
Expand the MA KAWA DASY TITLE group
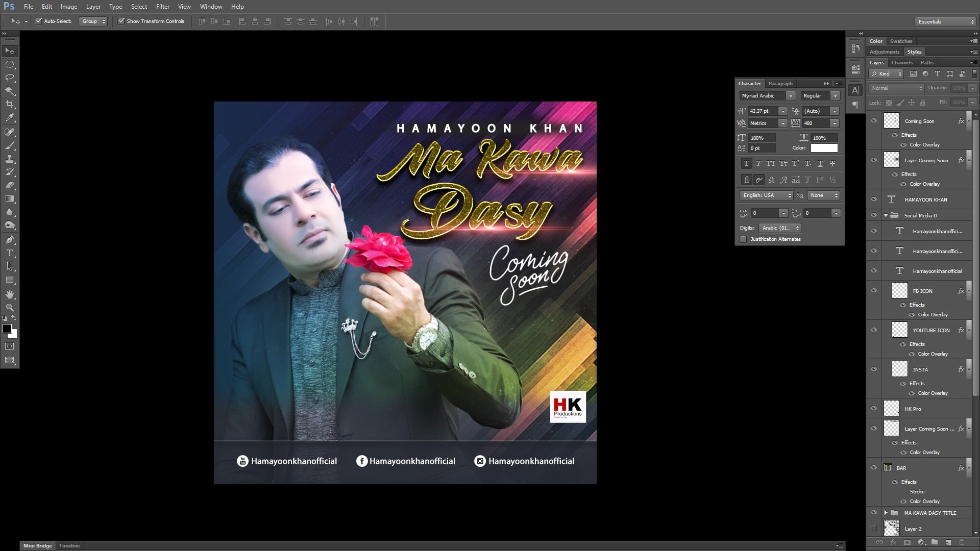pos(886,513)
